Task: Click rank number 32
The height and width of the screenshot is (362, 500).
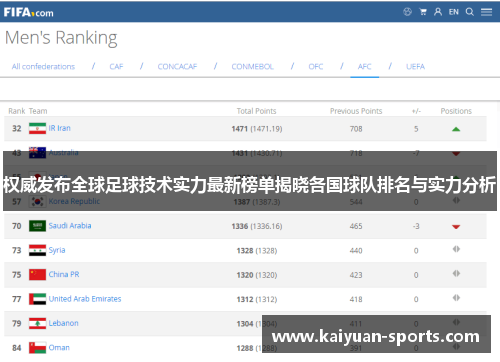Action: click(x=17, y=128)
